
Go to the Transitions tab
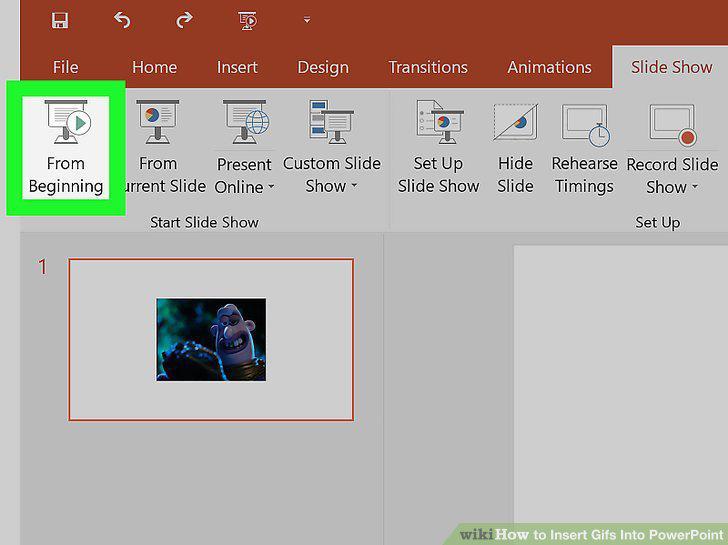(x=428, y=67)
